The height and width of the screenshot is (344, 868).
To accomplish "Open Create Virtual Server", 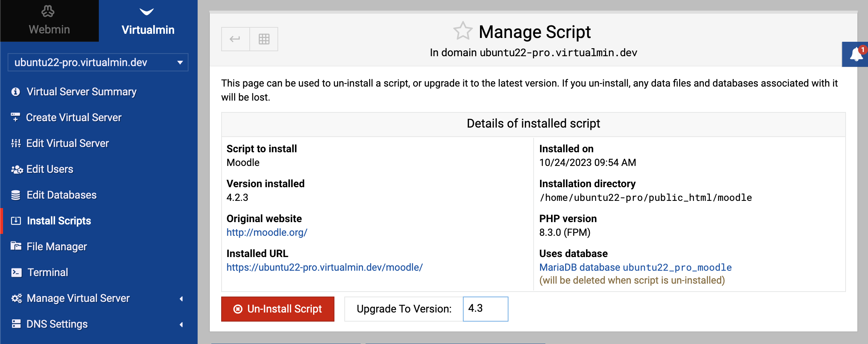I will [x=74, y=118].
